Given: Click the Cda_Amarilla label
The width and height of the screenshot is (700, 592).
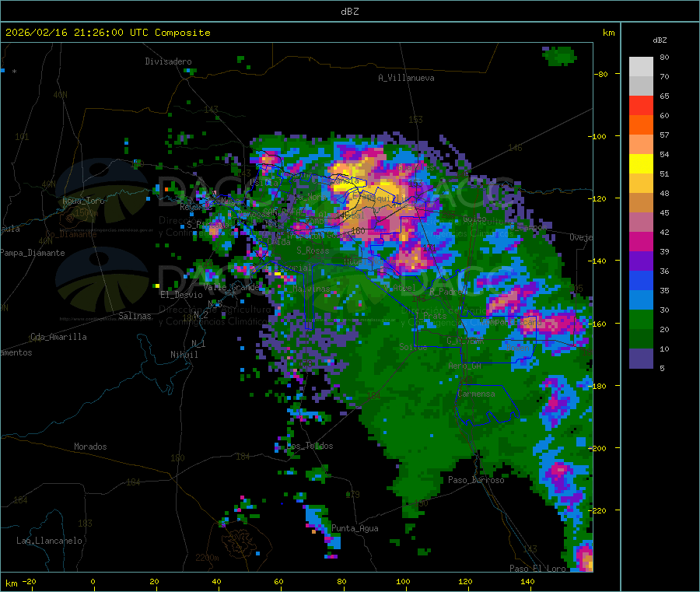Looking at the screenshot, I should point(58,337).
